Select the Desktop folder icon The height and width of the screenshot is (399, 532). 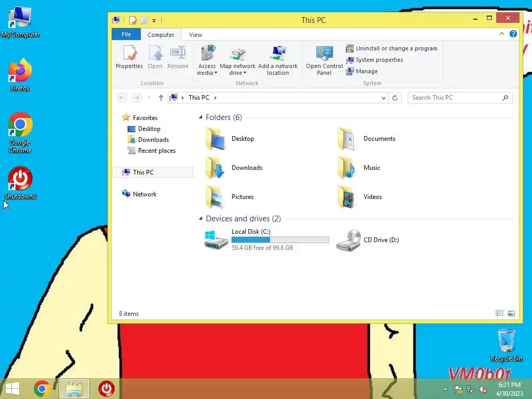[x=216, y=138]
